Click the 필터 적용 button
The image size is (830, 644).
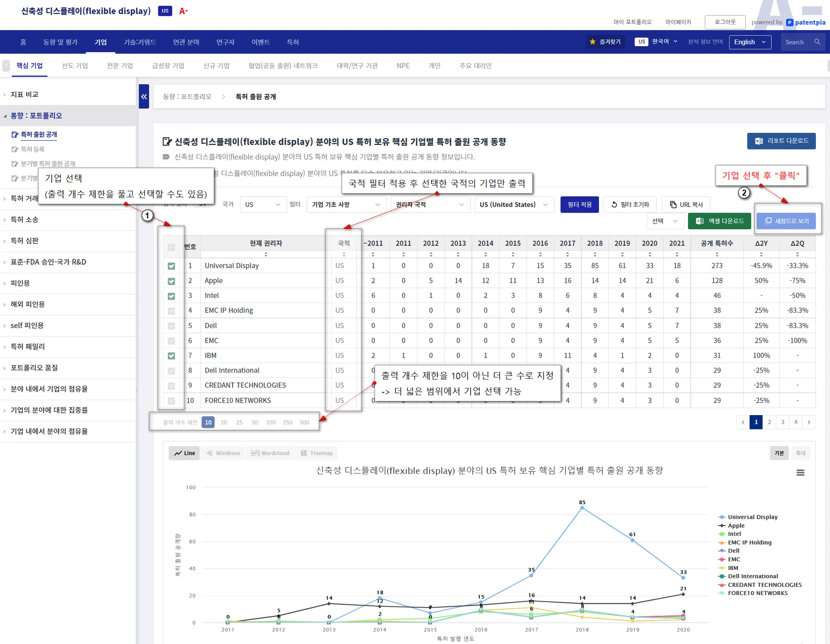579,205
